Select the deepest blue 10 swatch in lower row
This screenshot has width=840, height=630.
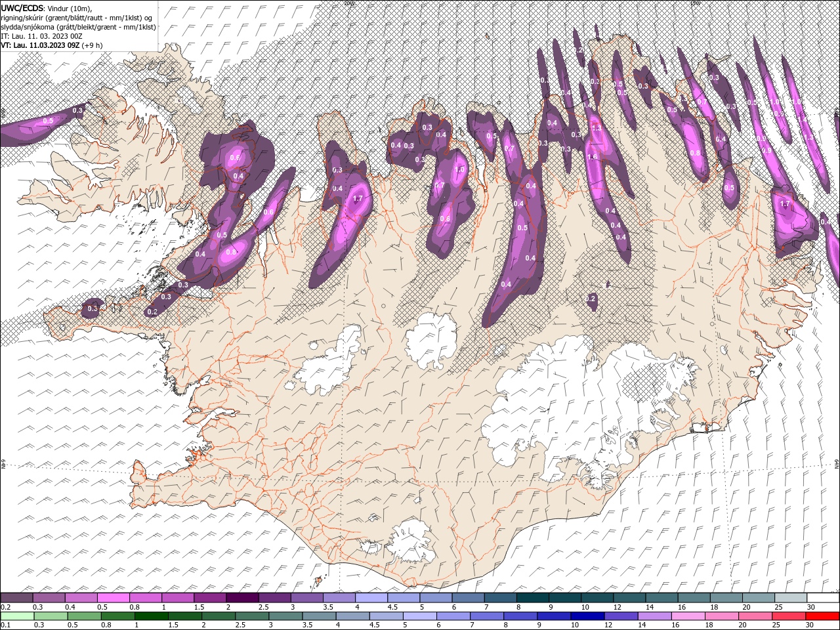tap(588, 616)
